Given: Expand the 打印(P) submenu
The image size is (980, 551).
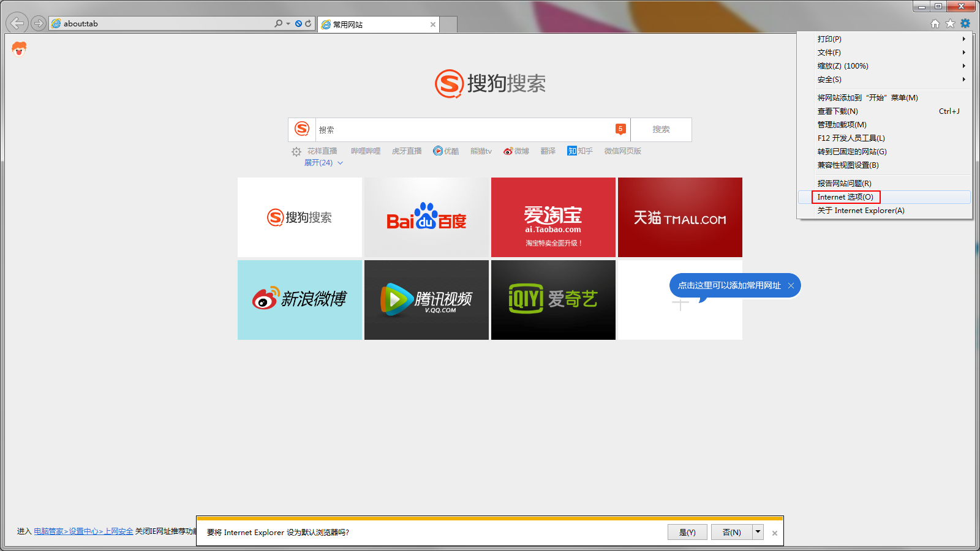Looking at the screenshot, I should pos(885,39).
